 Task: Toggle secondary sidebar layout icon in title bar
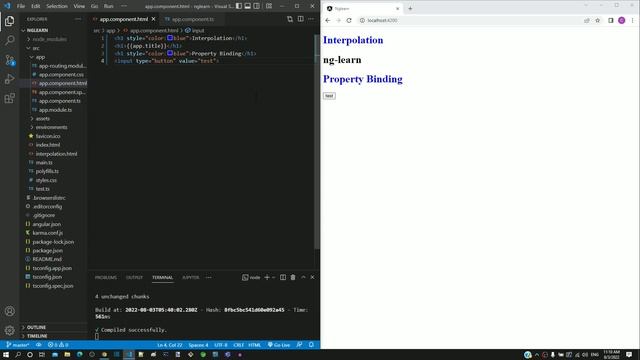pos(257,6)
